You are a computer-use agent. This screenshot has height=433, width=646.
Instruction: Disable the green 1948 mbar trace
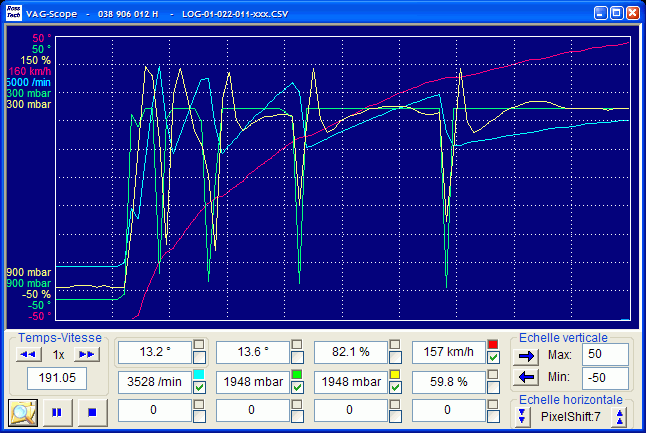297,388
